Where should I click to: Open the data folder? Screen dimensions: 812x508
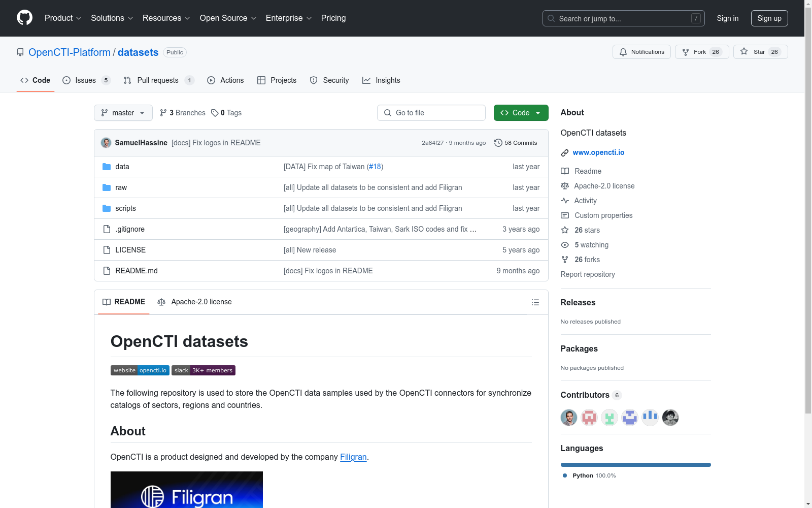[x=122, y=167]
